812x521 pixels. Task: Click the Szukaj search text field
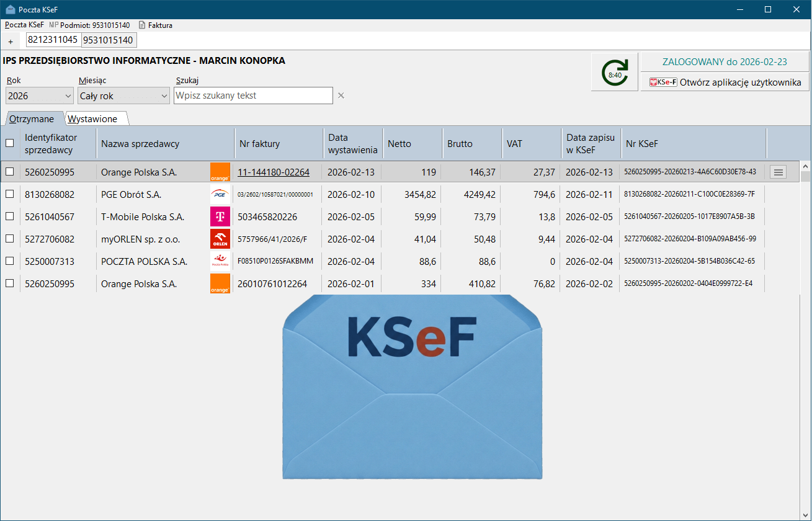tap(253, 96)
